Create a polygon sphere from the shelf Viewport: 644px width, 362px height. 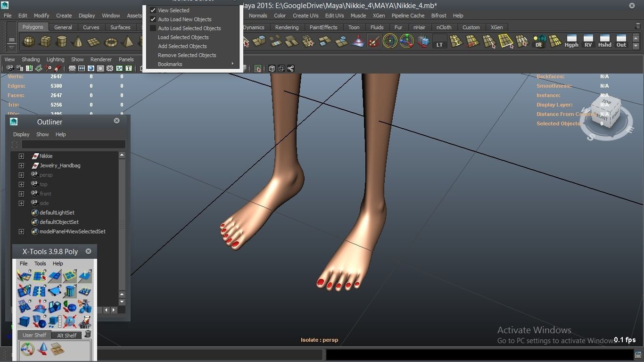coord(29,41)
